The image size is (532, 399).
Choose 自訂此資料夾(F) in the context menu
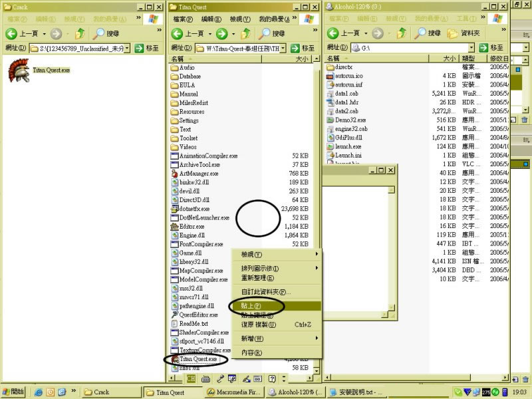point(276,292)
